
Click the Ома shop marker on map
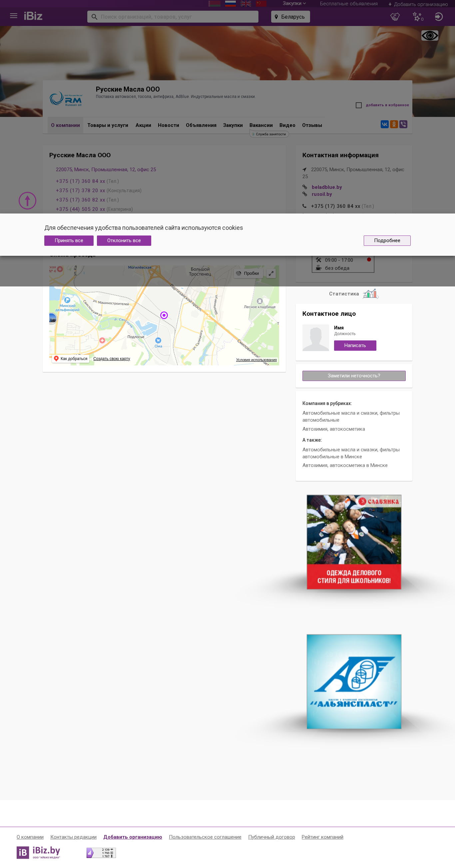point(158,341)
